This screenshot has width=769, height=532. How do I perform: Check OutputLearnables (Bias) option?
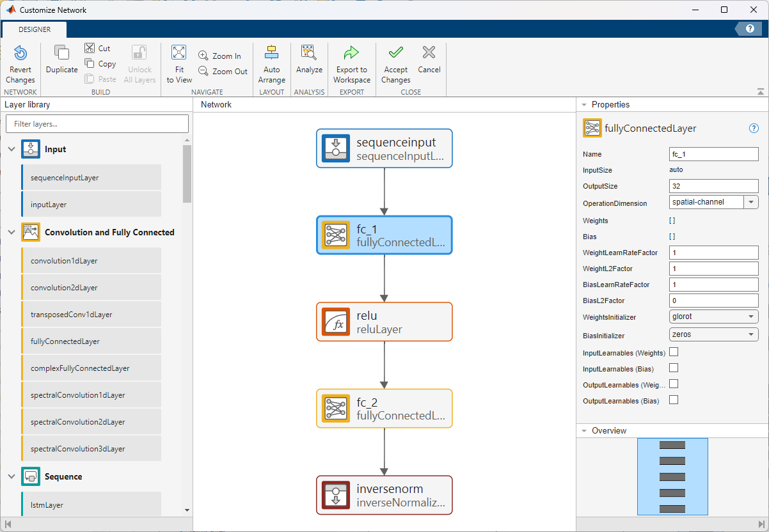[674, 400]
